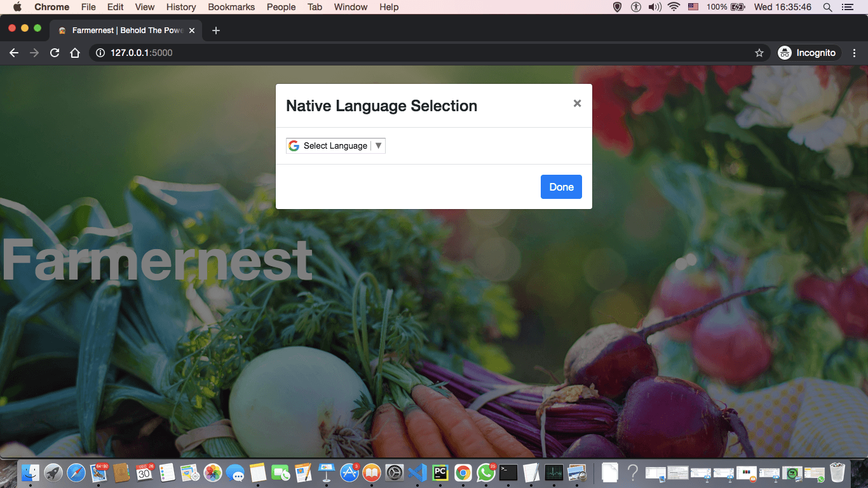
Task: Open the Bookmarks menu
Action: 231,7
